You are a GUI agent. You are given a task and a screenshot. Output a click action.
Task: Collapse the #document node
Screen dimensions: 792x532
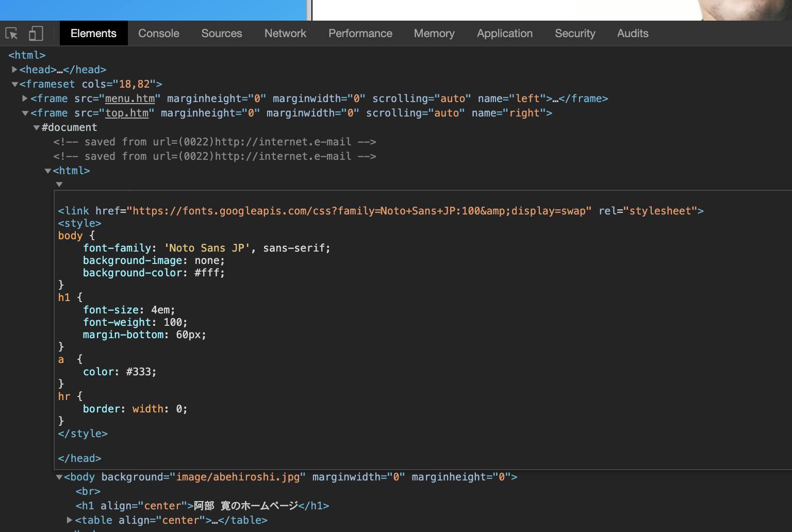(x=36, y=127)
